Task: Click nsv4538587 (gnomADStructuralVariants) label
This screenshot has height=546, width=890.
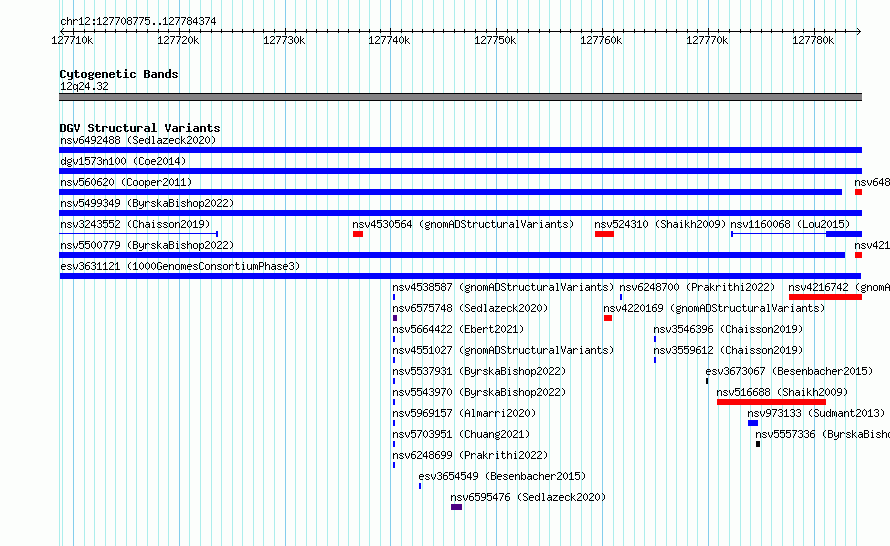Action: click(503, 287)
